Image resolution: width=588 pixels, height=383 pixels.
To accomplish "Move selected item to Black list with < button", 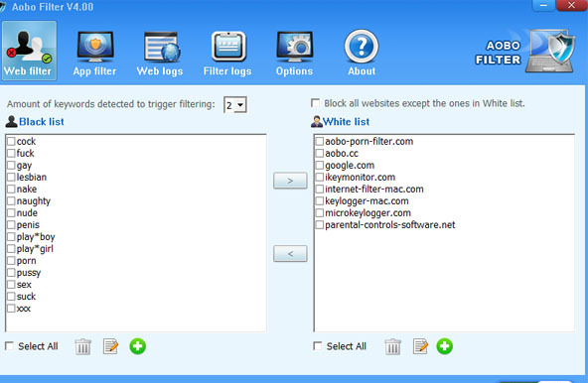I will (290, 254).
